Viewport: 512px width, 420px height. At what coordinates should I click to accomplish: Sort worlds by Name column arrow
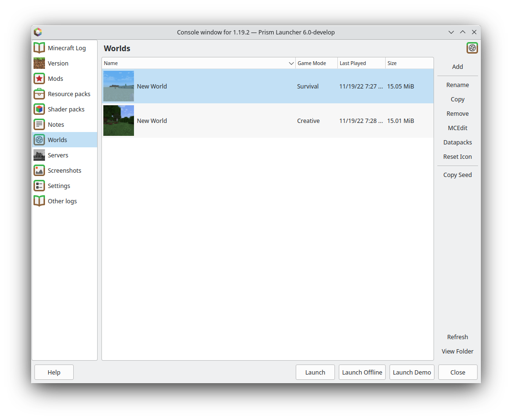[291, 63]
